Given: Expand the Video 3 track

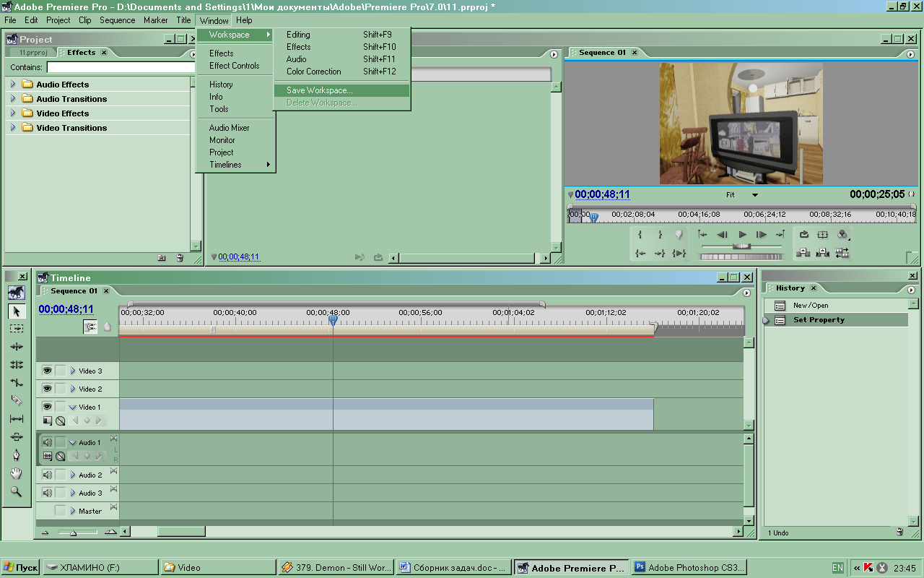Looking at the screenshot, I should (x=72, y=371).
